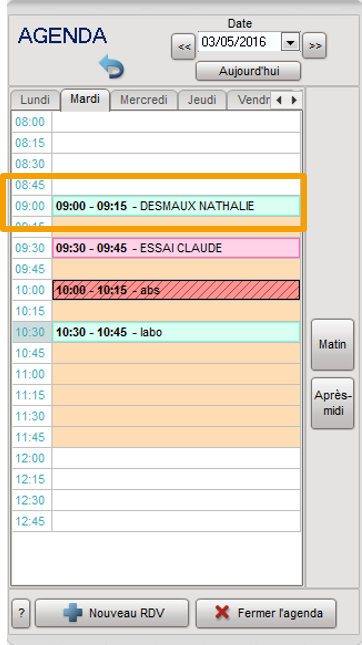
Task: Click the question mark help button
Action: [21, 613]
